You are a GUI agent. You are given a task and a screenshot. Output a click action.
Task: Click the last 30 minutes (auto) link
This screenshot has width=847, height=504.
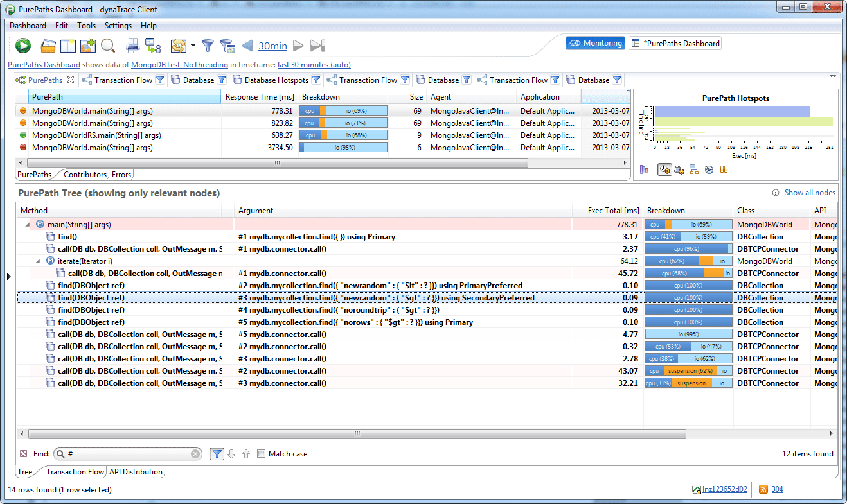314,65
